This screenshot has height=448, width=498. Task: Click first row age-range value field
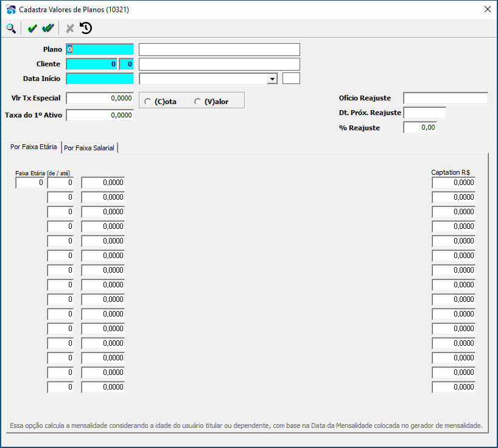tap(103, 183)
